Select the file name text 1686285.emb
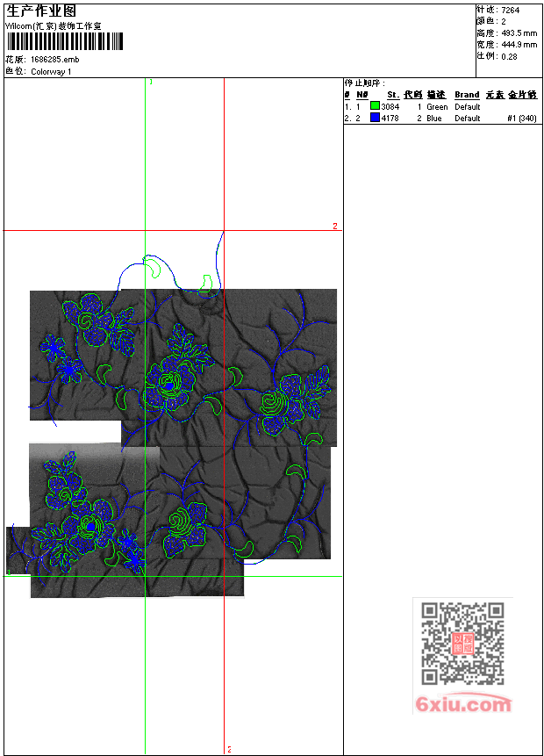This screenshot has width=544, height=756. (x=55, y=60)
